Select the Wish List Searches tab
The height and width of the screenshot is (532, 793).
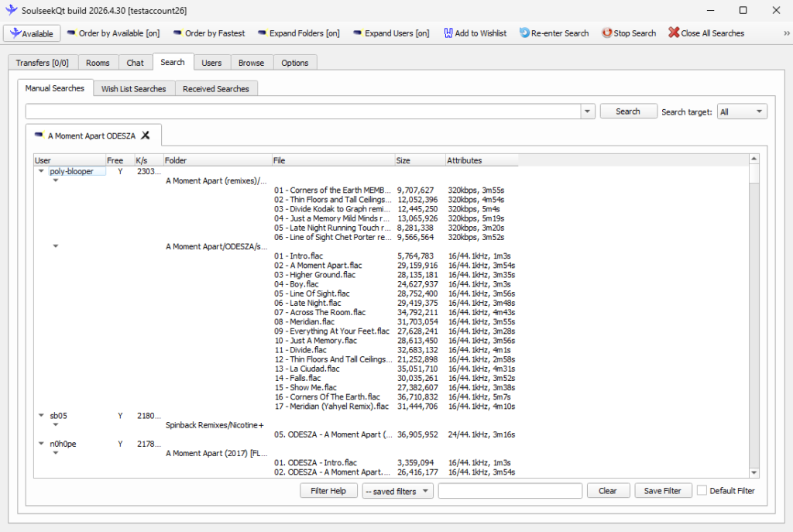pos(133,89)
